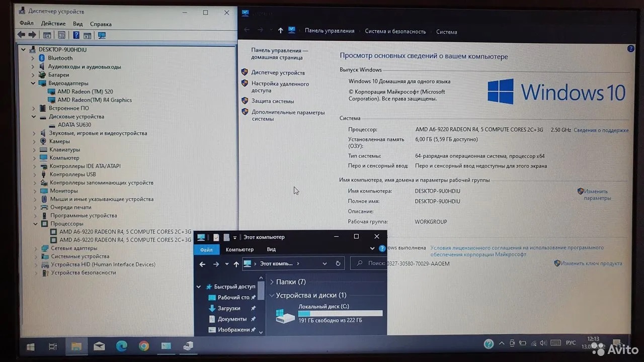Collapse the DESKTOP-9U0HDIU root node

(23, 50)
